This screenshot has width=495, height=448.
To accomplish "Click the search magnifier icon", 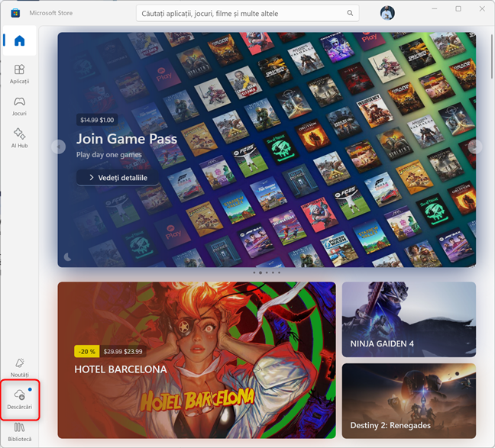I will pos(350,14).
